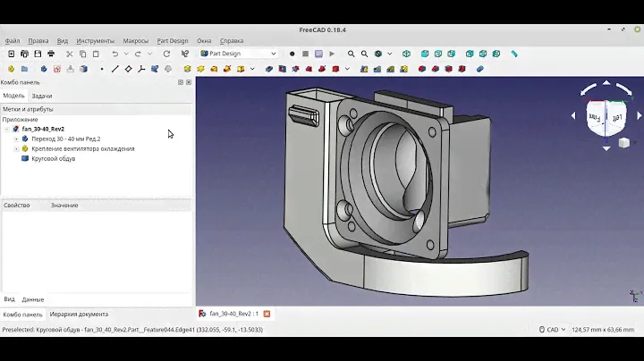
Task: Open the Part Design workbench dropdown
Action: (238, 54)
